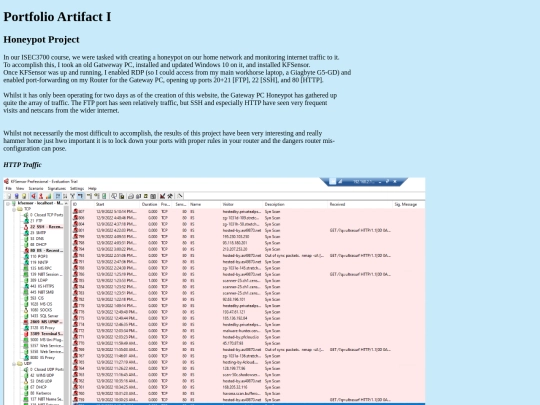
Task: Open the View menu in KFSensor
Action: point(20,188)
